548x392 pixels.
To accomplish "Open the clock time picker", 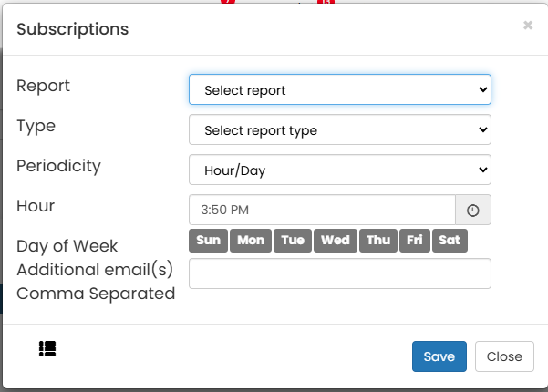I will click(x=473, y=210).
